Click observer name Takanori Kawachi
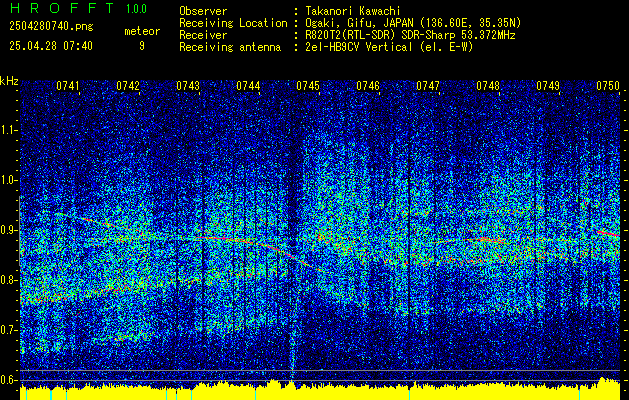 coord(352,11)
